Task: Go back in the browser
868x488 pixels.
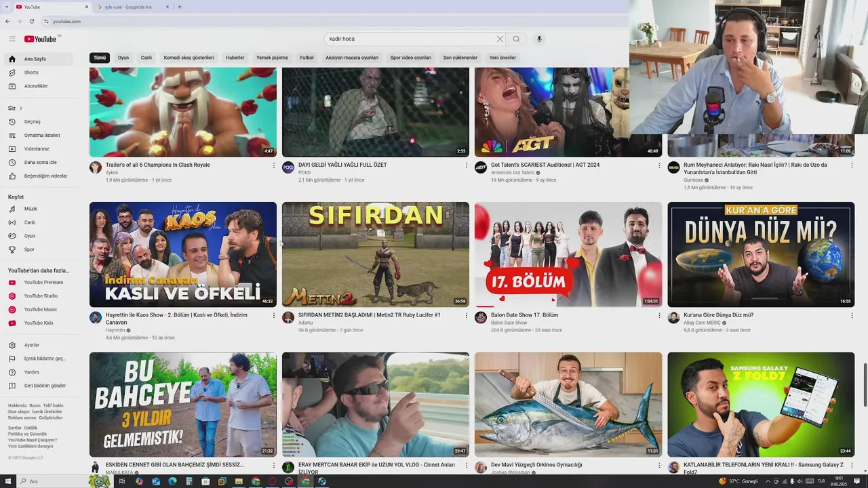Action: tap(8, 21)
